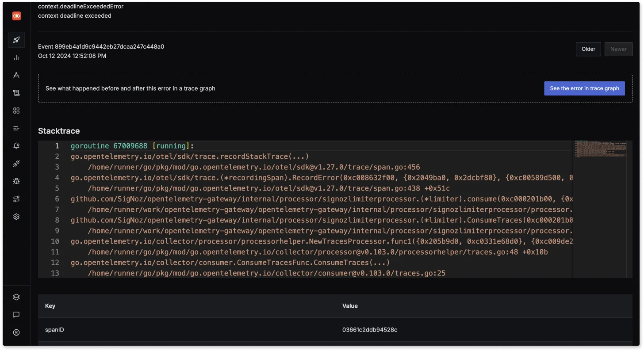Click the stacktrace code minimap
Viewport: 644px width, 351px height.
(602, 151)
